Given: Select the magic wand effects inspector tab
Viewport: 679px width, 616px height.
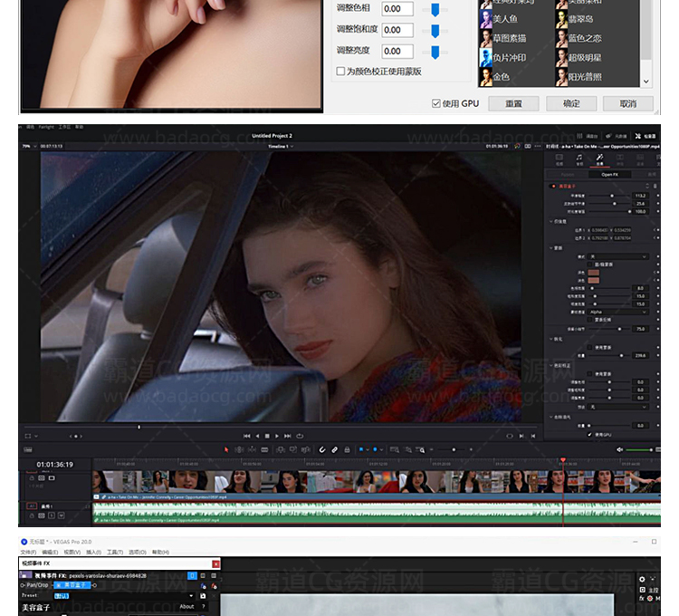Looking at the screenshot, I should (x=599, y=158).
